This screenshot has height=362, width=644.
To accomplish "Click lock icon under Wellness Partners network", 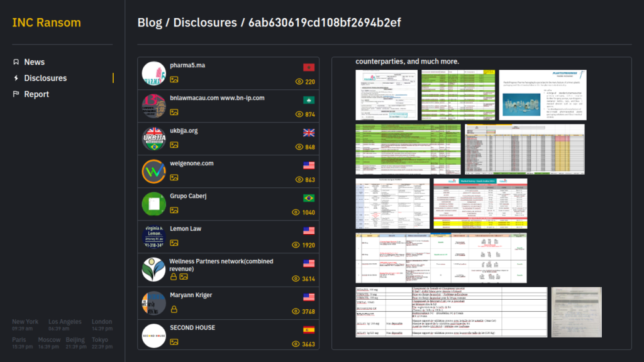I will 174,277.
